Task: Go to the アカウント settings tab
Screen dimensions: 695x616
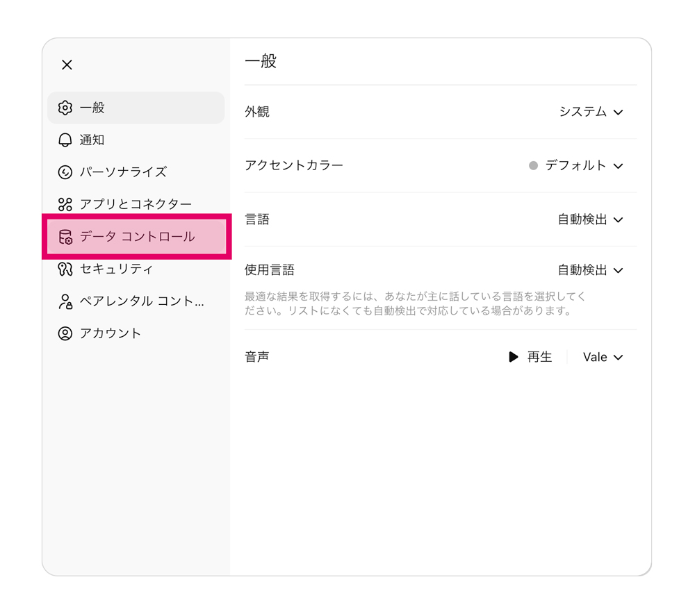Action: coord(111,333)
